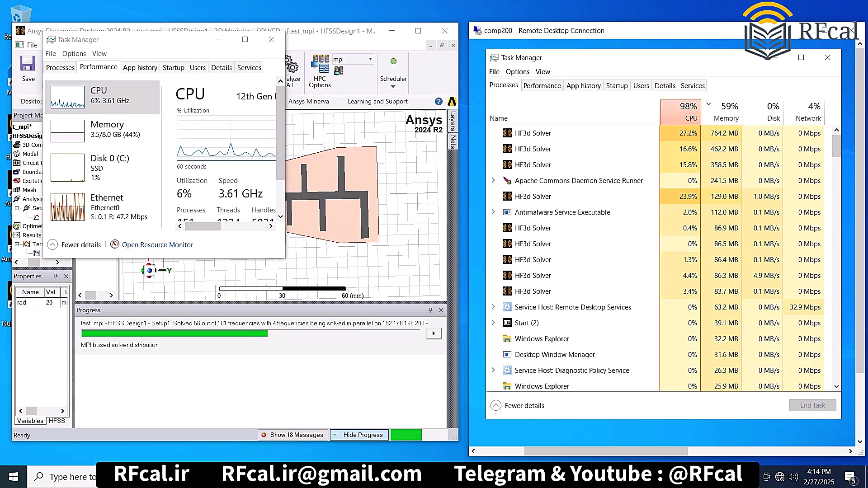The height and width of the screenshot is (488, 868).
Task: Expand Service Host: Diagnostic Policy Service row
Action: coord(493,370)
